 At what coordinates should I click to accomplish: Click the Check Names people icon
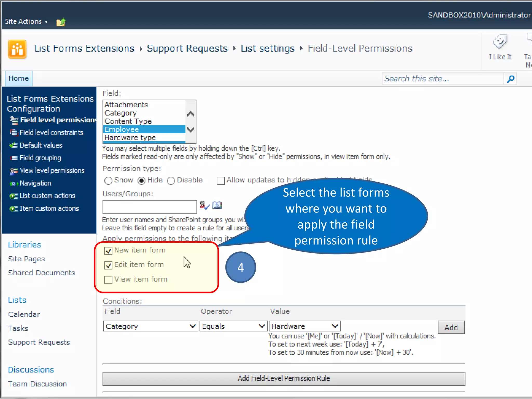point(205,205)
